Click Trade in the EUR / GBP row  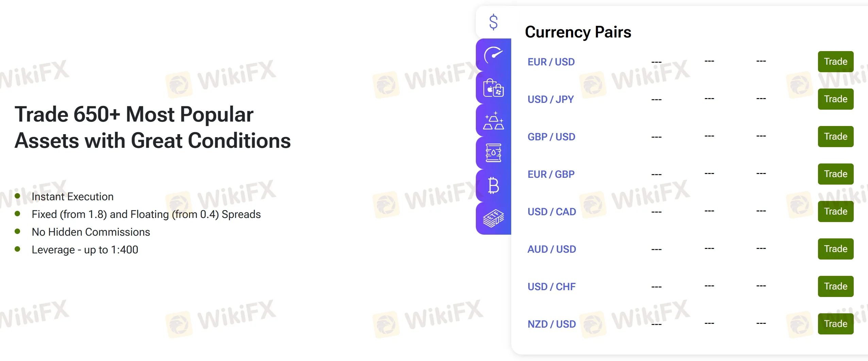point(835,174)
